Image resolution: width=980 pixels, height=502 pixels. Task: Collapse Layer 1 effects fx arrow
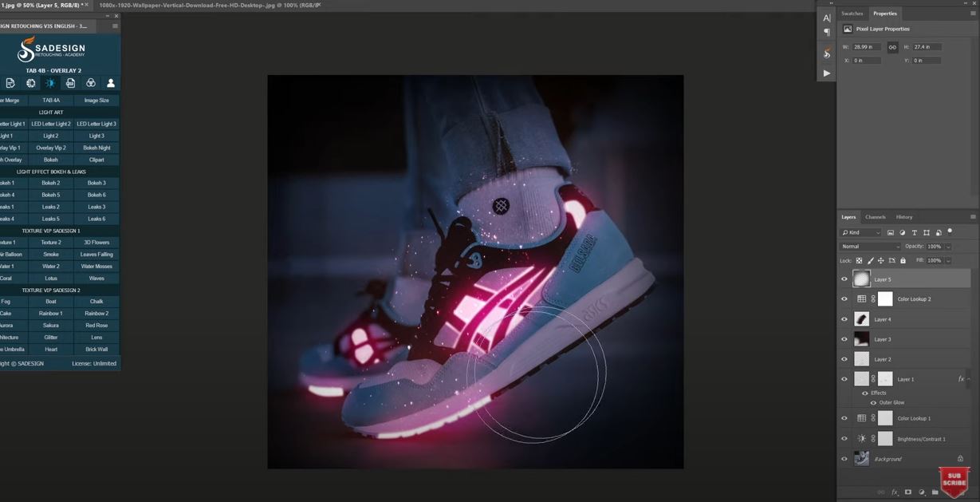coord(969,379)
